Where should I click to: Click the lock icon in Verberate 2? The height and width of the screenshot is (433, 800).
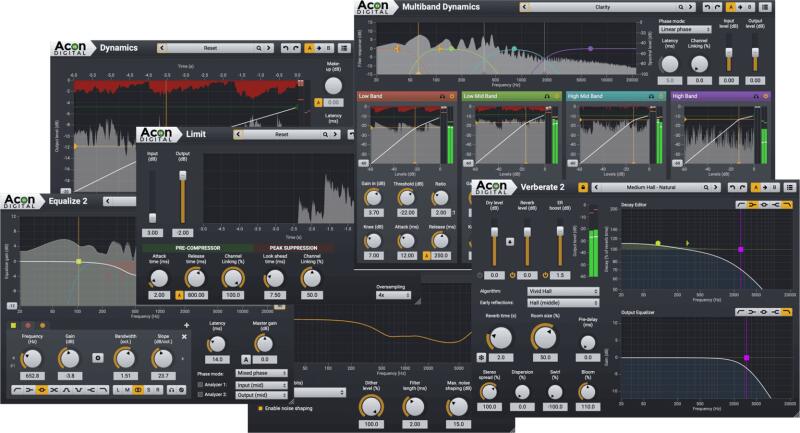583,187
